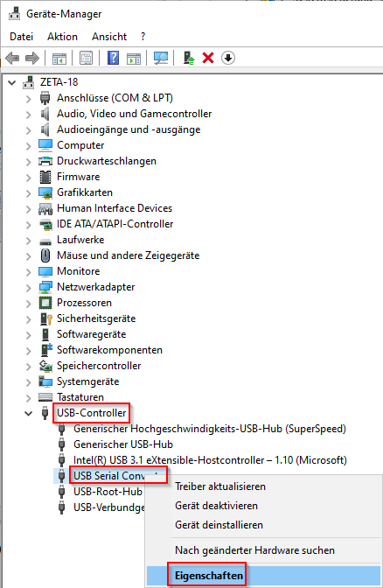The image size is (383, 588).
Task: Click the Grafikkarten display adapter icon
Action: pos(45,192)
